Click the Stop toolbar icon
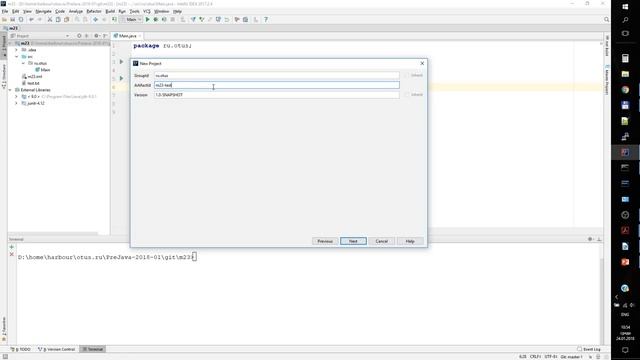The width and height of the screenshot is (640, 360). (173, 20)
